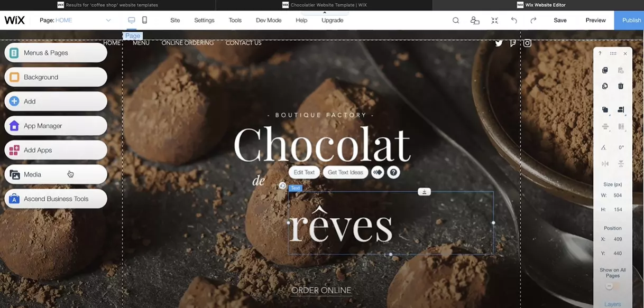Select the 'BOUTIQUE FACTORY' subtitle text
This screenshot has width=644, height=308.
click(321, 115)
